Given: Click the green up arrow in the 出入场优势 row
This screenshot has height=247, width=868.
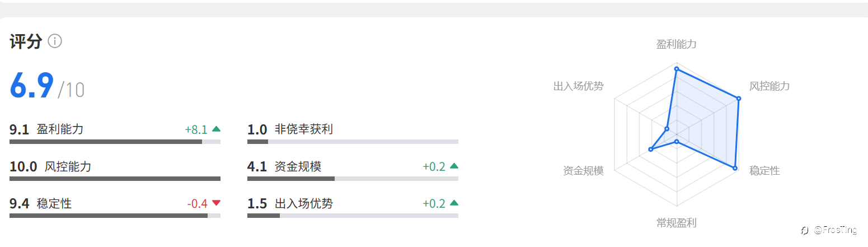Looking at the screenshot, I should point(454,203).
